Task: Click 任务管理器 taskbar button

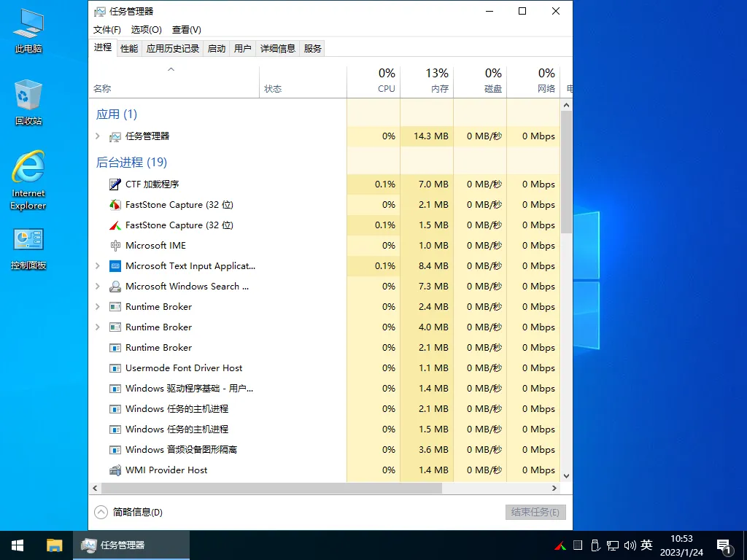Action: tap(131, 545)
